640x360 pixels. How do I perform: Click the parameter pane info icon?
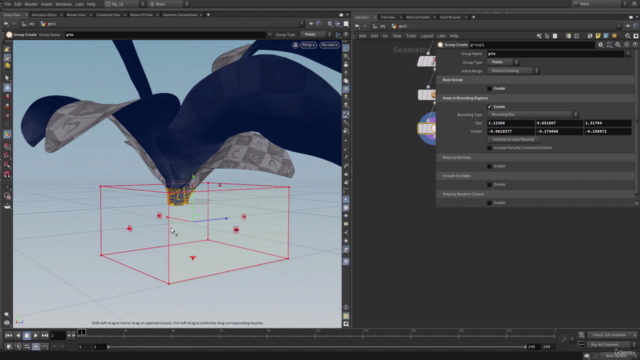(x=627, y=44)
